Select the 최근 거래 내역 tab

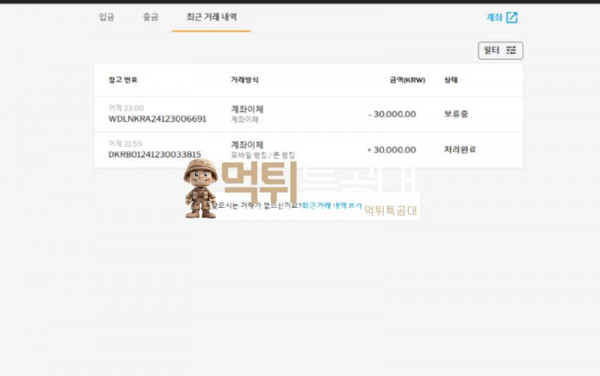pyautogui.click(x=212, y=17)
